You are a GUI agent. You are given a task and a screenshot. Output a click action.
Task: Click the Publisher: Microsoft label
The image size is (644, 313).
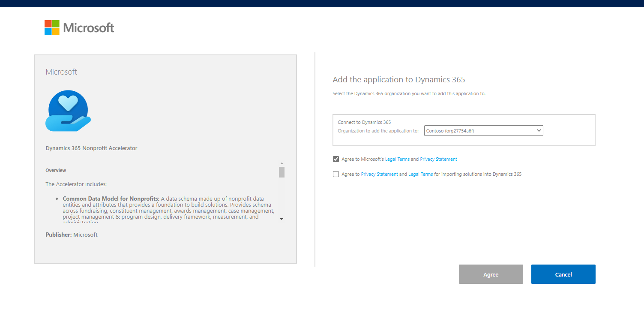click(x=72, y=235)
